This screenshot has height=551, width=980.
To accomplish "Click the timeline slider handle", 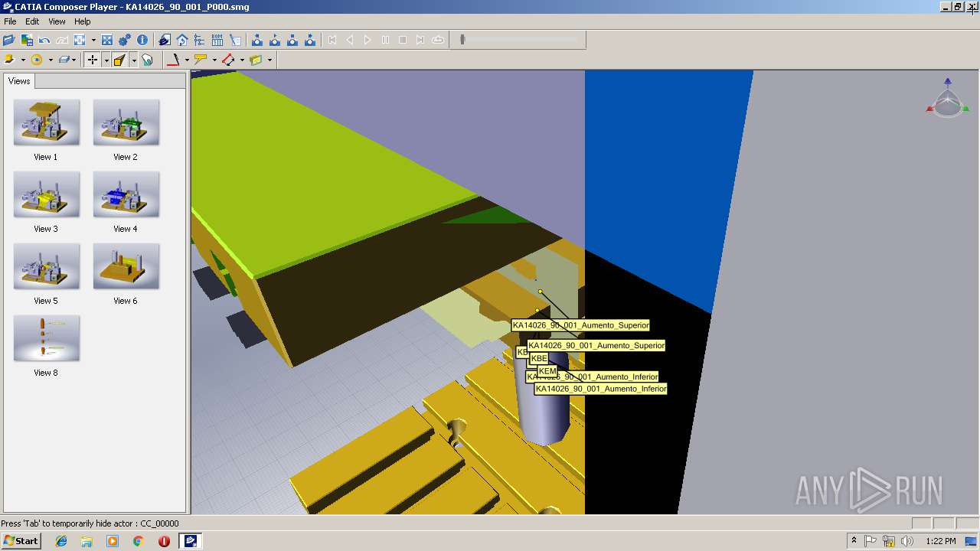I will pos(462,39).
